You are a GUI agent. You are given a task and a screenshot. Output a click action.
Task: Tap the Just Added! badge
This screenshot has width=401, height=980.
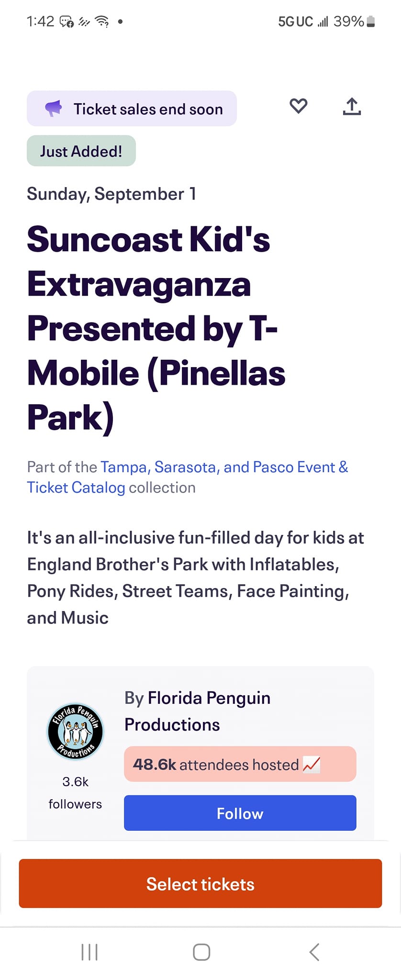81,151
